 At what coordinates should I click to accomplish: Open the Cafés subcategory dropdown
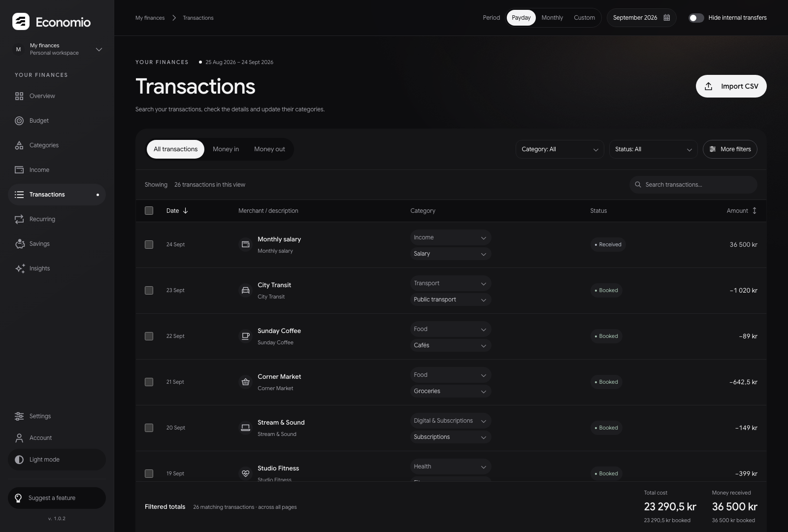tap(451, 345)
